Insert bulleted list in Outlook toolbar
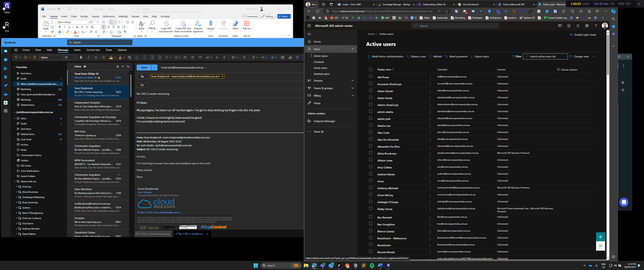The height and width of the screenshot is (270, 644). tap(137, 57)
